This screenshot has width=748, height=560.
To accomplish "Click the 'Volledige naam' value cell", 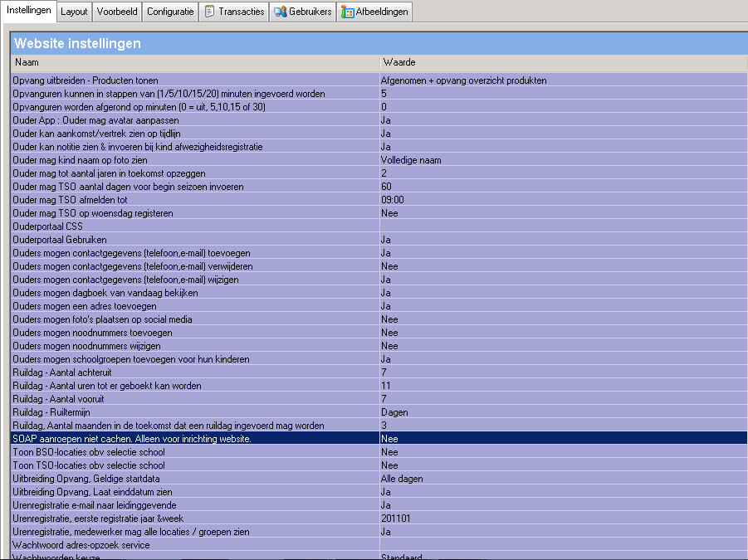I will pyautogui.click(x=411, y=160).
